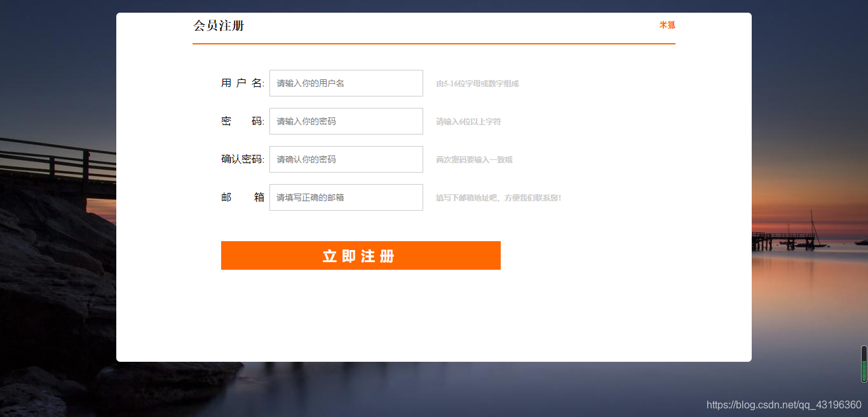Open the 米狐 link in the header
Screen dimensions: 868x417
pyautogui.click(x=667, y=25)
